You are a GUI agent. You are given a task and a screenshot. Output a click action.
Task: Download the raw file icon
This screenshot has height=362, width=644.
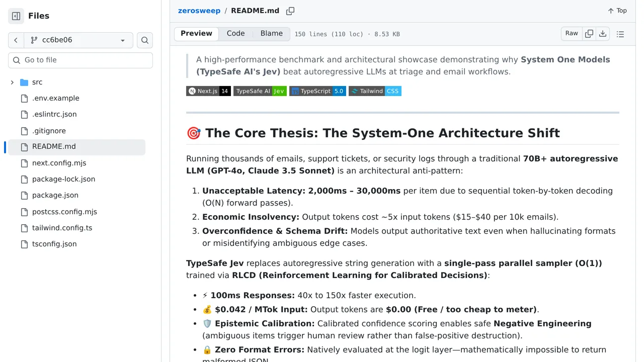603,34
